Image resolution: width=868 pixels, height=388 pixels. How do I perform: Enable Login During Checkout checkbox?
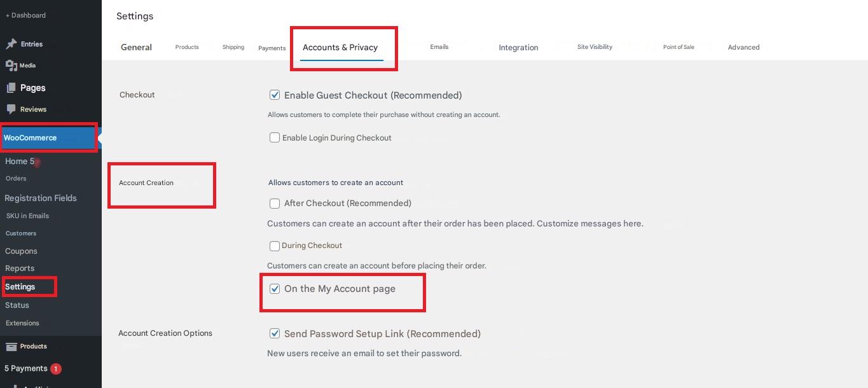click(275, 137)
